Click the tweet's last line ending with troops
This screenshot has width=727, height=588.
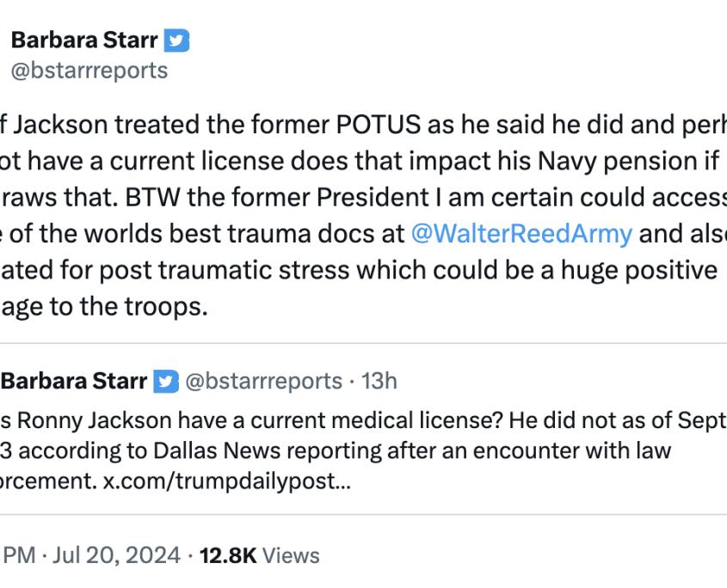pyautogui.click(x=104, y=306)
